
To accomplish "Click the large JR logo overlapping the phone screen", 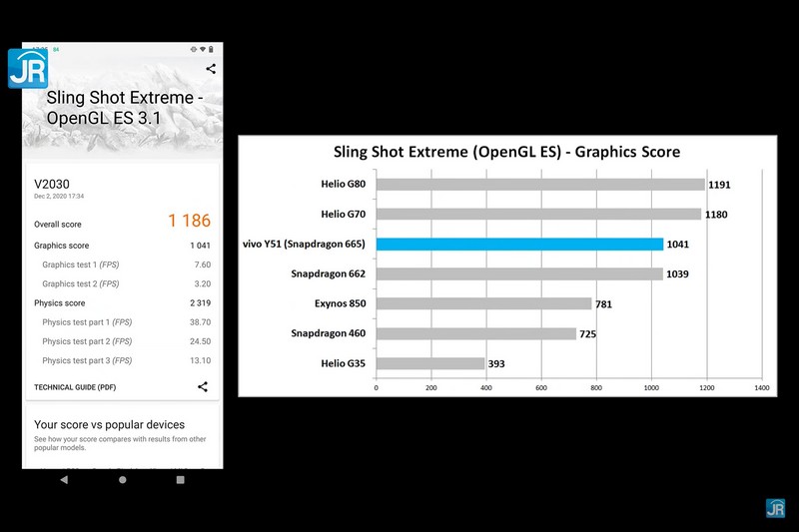I will tap(27, 68).
